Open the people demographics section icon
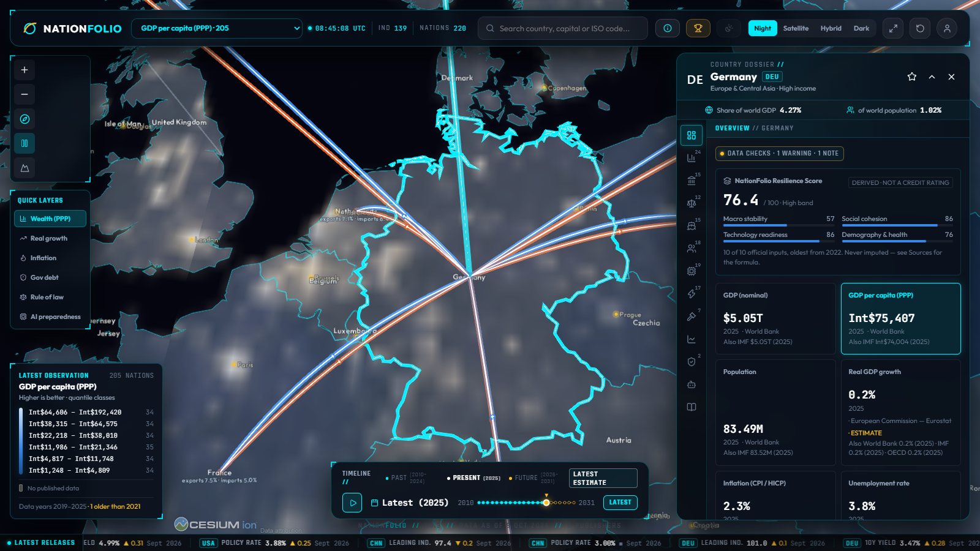This screenshot has height=551, width=980. [692, 249]
